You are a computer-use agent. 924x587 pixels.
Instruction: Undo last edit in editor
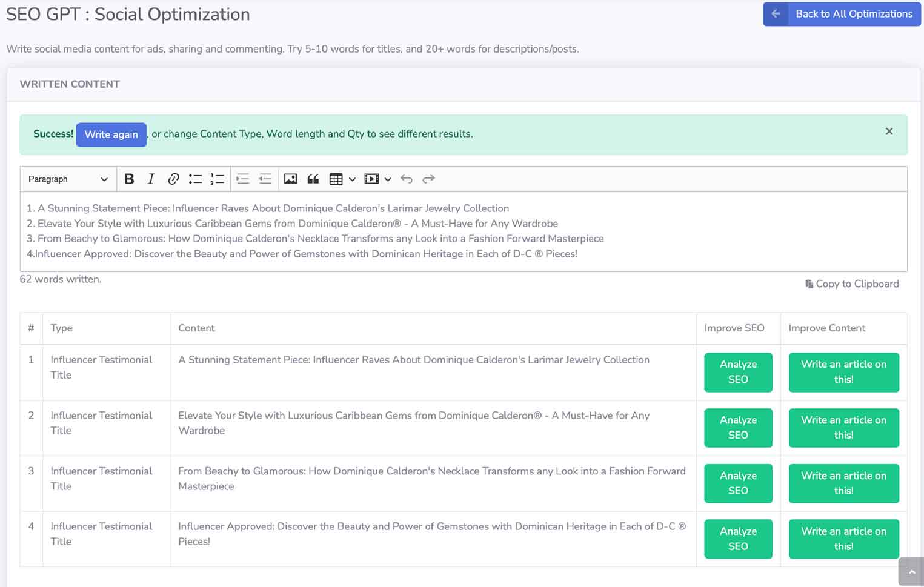tap(407, 179)
